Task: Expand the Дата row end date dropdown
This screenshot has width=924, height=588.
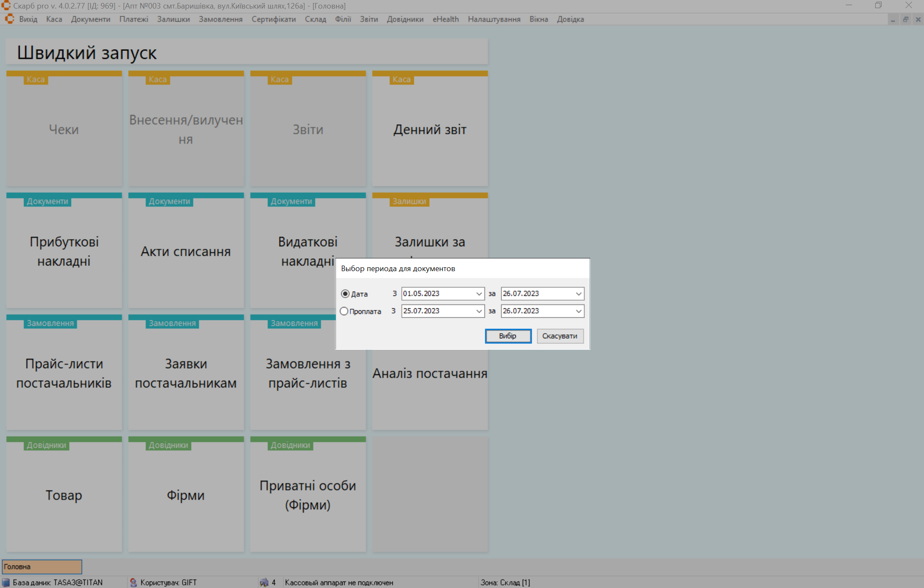Action: pyautogui.click(x=579, y=294)
